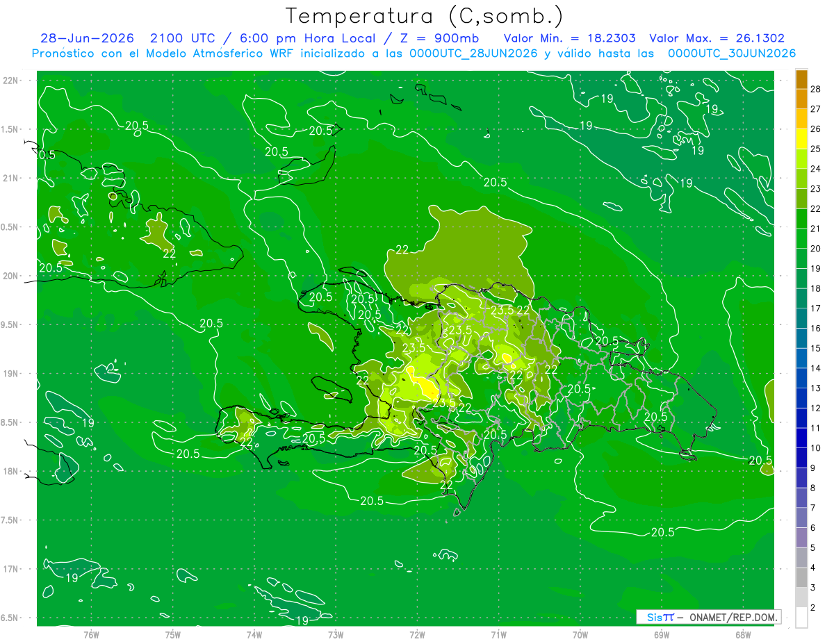The width and height of the screenshot is (834, 644).
Task: Click blue color bar segment between 13 and 14
Action: (x=801, y=378)
